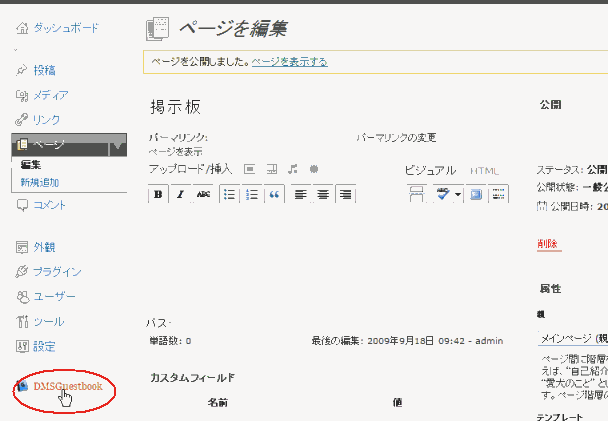Click the plug icon beside プラグイン
This screenshot has height=421, width=608.
click(x=22, y=272)
